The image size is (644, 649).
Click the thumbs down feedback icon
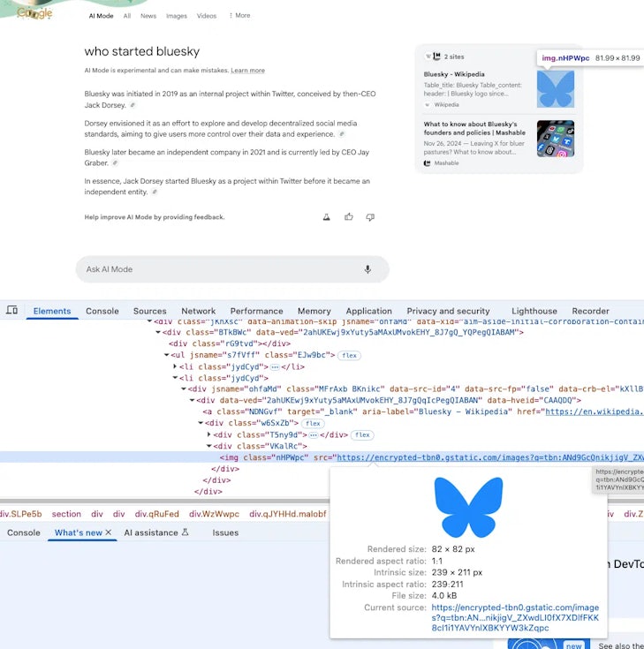coord(370,217)
